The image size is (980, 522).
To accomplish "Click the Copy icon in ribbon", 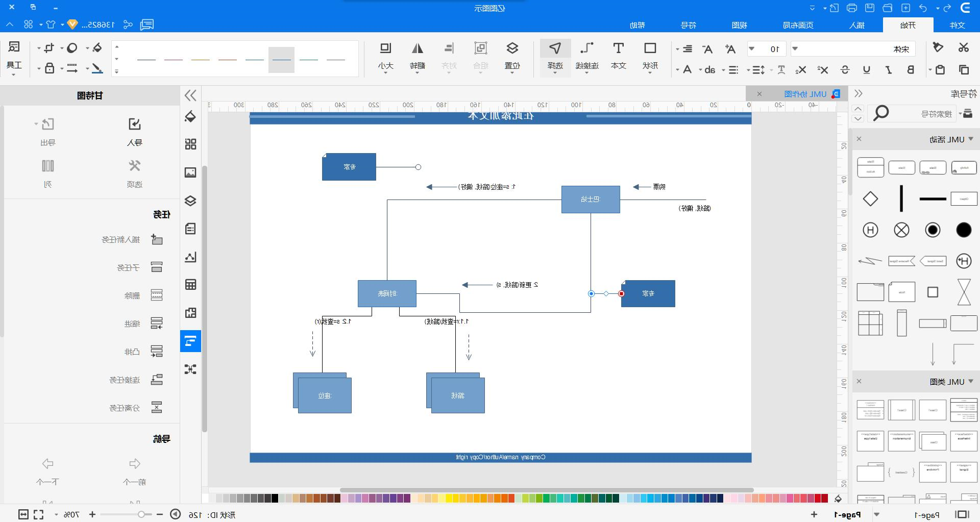I will [964, 69].
